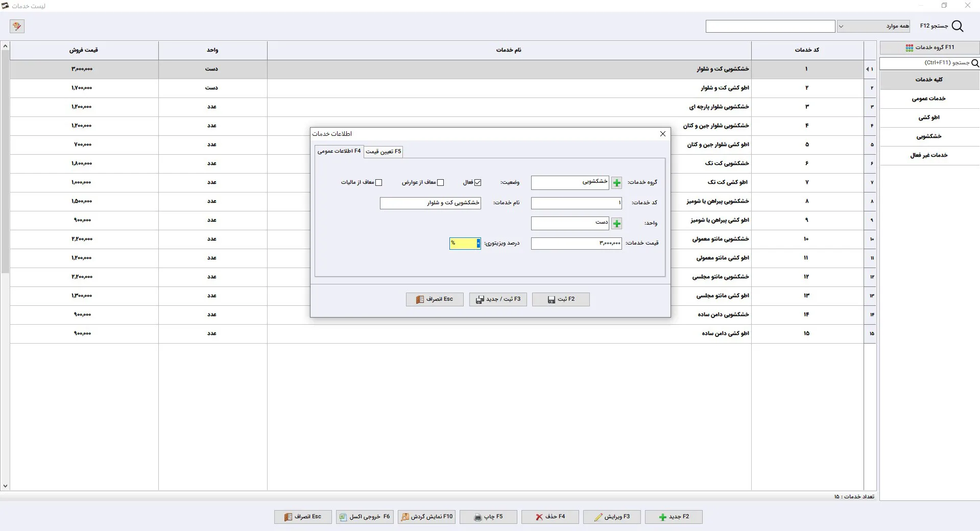Select خدمات عمومی in the group sidebar

[929, 99]
